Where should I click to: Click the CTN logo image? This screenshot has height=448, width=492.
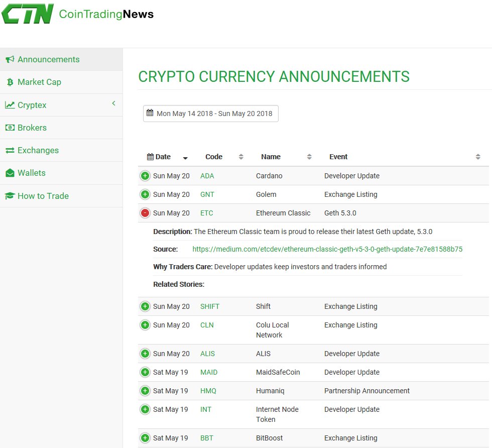point(28,14)
